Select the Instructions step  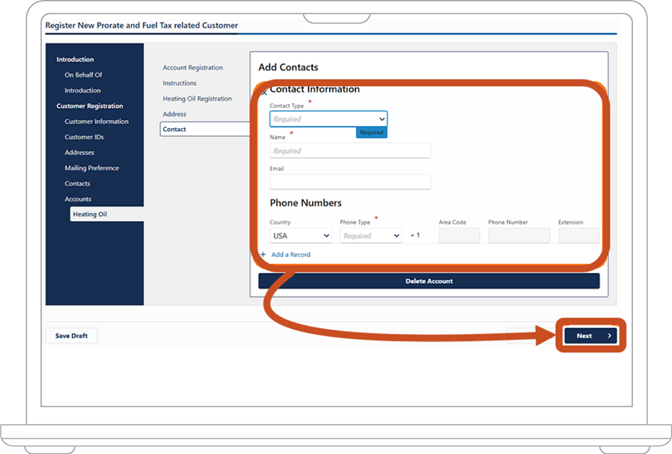pos(180,83)
